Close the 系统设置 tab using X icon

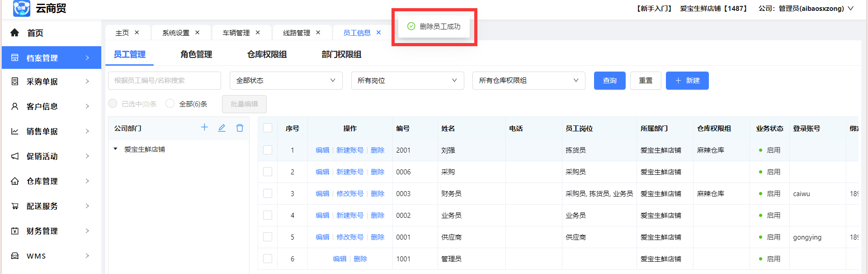[197, 33]
